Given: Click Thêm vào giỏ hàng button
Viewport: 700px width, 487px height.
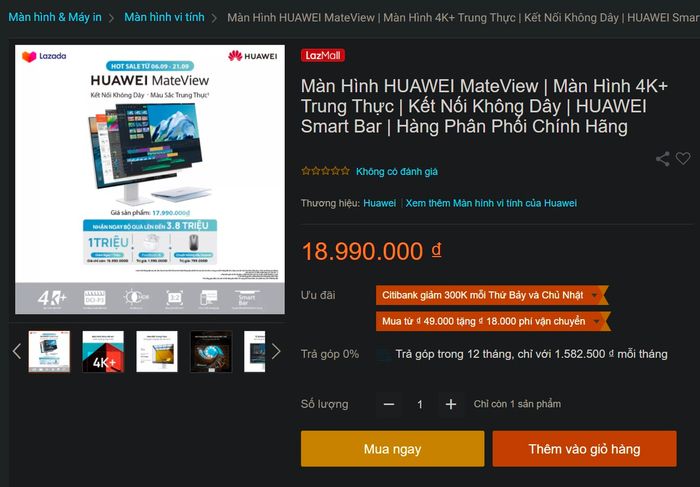Looking at the screenshot, I should pyautogui.click(x=584, y=449).
